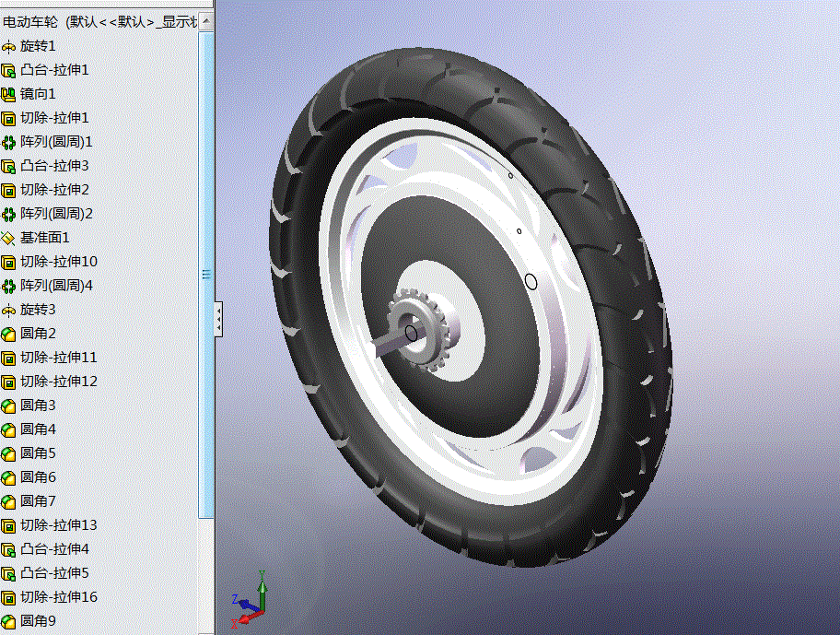This screenshot has width=840, height=635.
Task: Select feature text 切除-拉伸1
Action: (x=54, y=118)
